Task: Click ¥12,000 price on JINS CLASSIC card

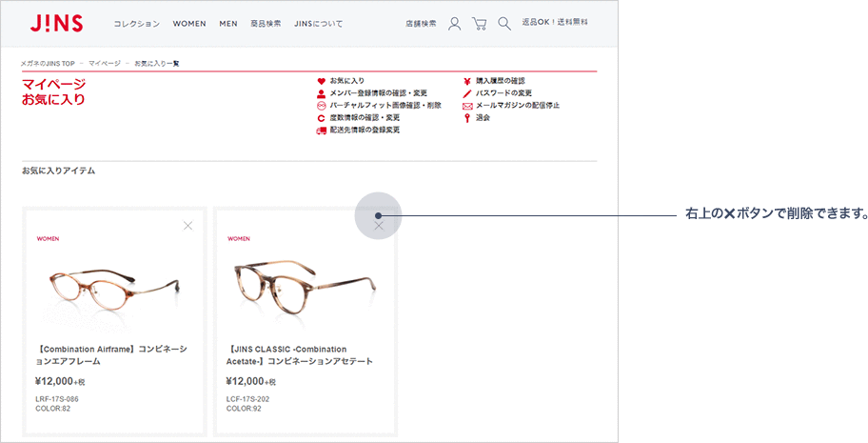Action: tap(250, 381)
